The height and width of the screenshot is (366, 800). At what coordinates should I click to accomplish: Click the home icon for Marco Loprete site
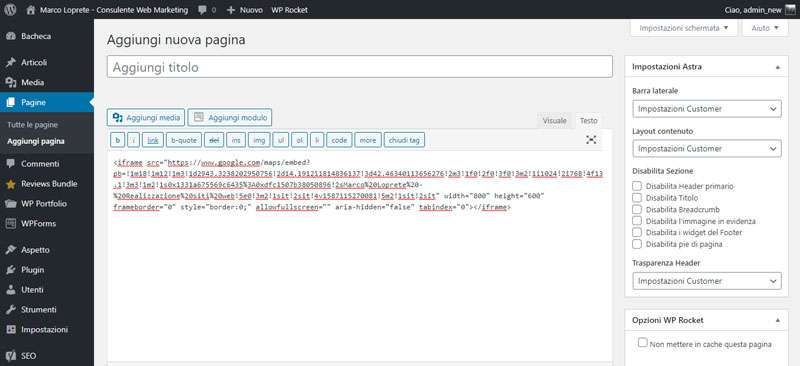click(x=31, y=10)
